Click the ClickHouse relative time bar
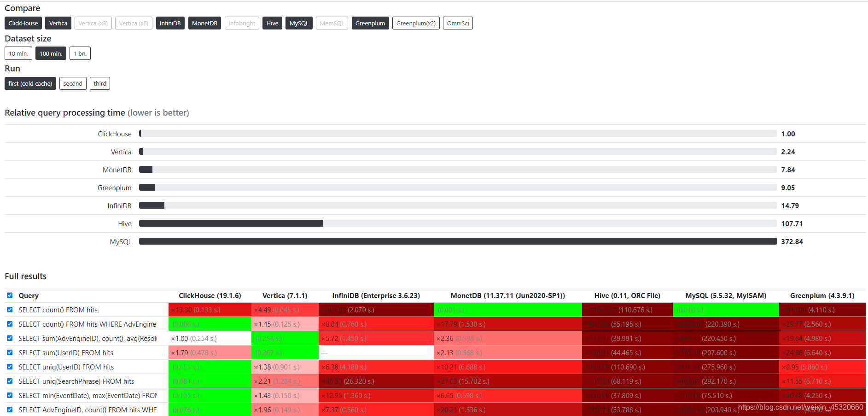 pos(458,134)
